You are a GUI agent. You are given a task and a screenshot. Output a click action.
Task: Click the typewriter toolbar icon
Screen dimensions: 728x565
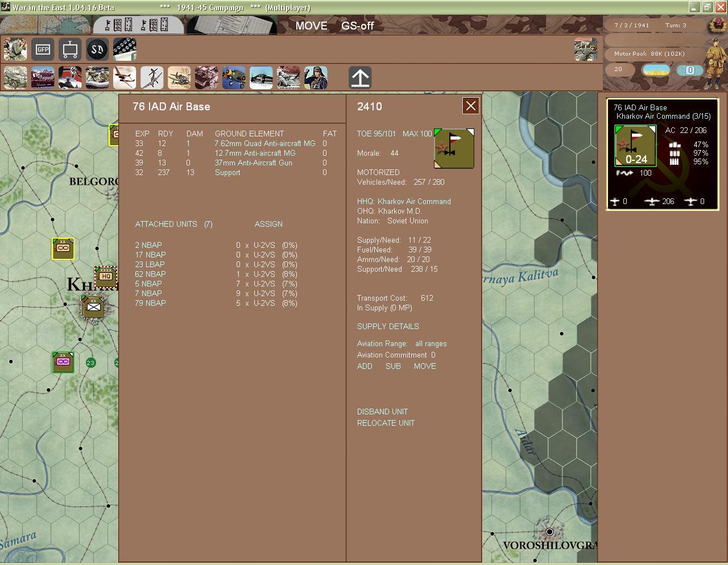[x=125, y=49]
